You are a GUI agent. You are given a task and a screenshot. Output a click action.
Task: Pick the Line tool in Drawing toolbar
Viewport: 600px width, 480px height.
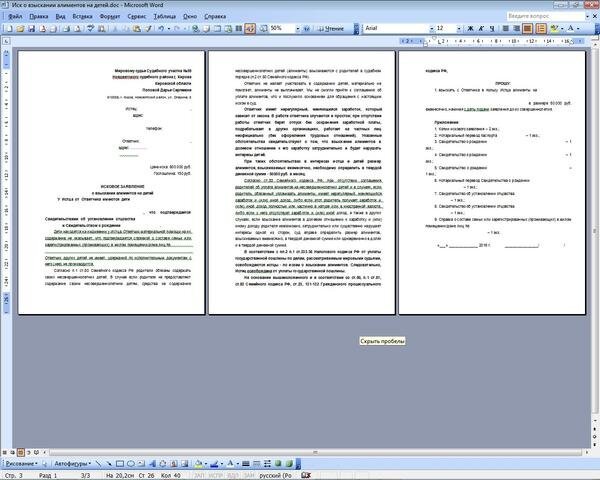tap(104, 464)
